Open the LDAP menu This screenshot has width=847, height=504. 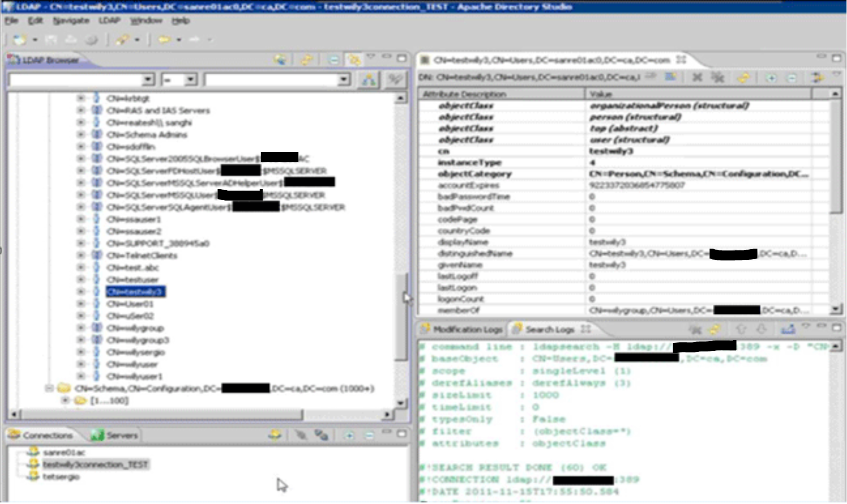[110, 20]
